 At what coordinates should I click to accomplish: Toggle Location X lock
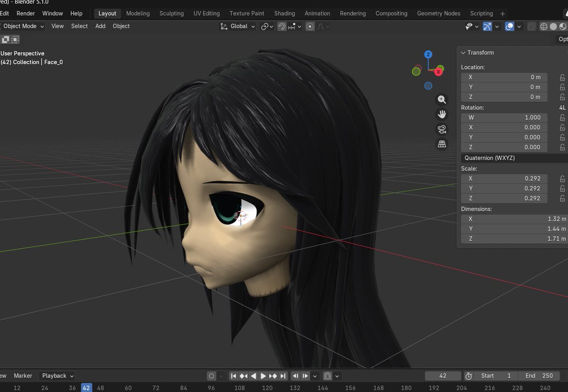(562, 77)
